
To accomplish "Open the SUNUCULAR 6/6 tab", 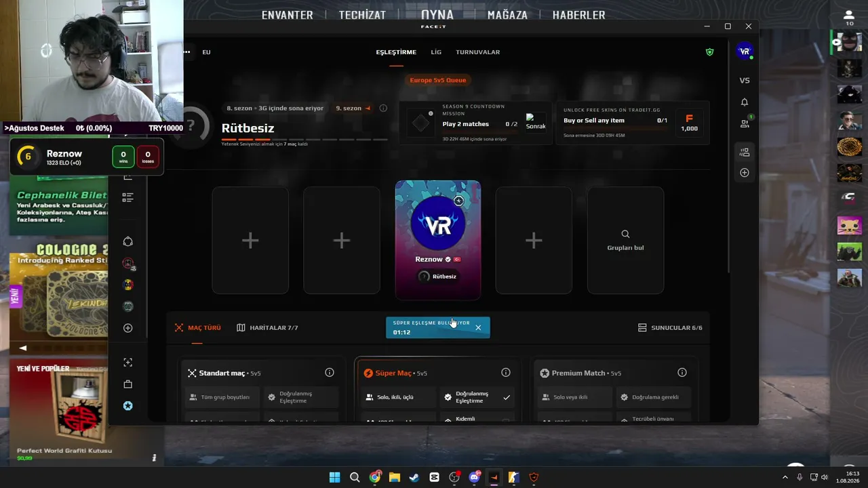I will 670,328.
